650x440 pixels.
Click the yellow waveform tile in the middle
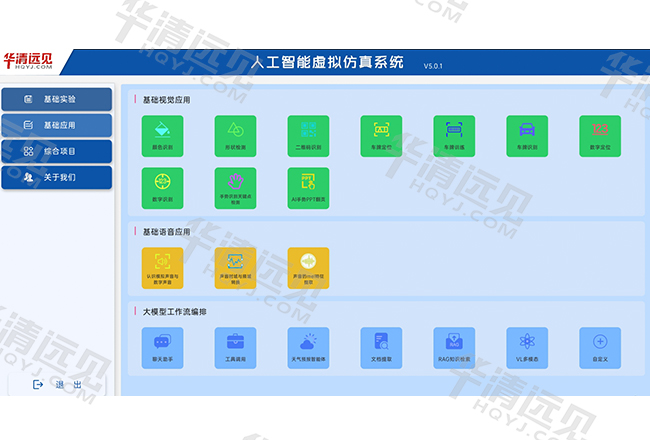pyautogui.click(x=236, y=267)
